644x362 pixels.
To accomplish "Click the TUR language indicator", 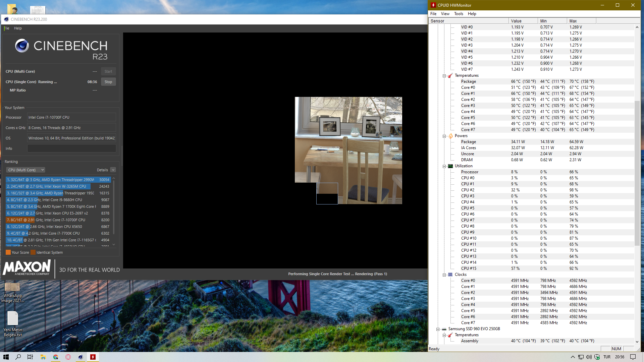I will [607, 357].
